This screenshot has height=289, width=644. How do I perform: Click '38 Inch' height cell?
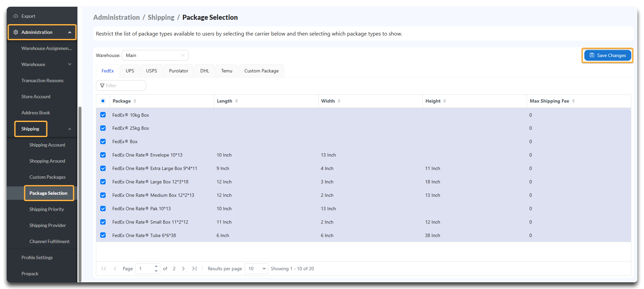(x=432, y=235)
